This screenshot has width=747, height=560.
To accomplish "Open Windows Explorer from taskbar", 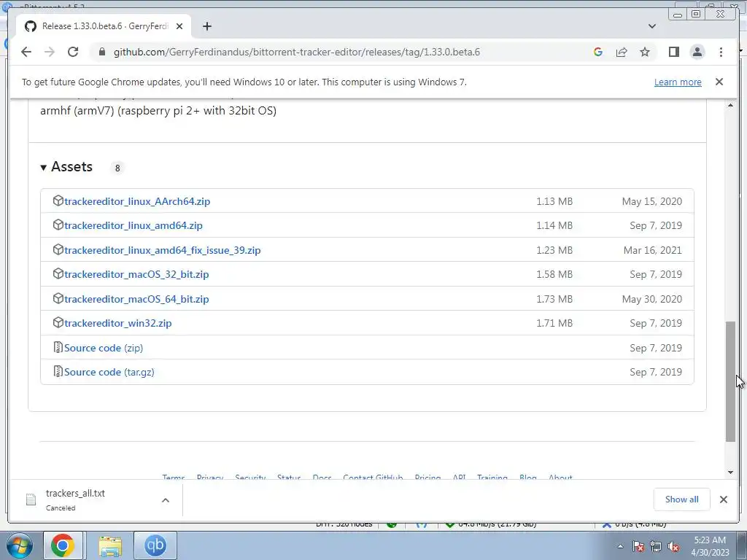I will click(110, 545).
